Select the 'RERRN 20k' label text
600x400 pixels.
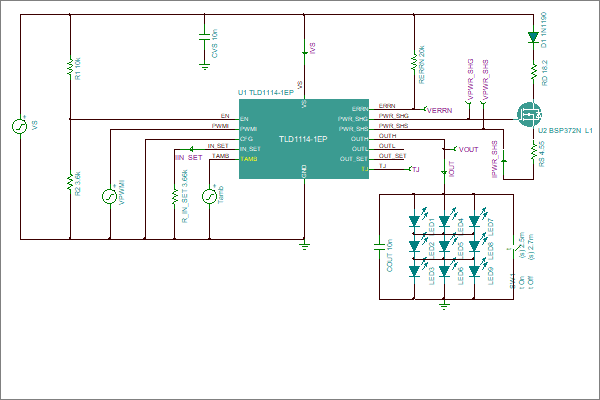pos(421,65)
